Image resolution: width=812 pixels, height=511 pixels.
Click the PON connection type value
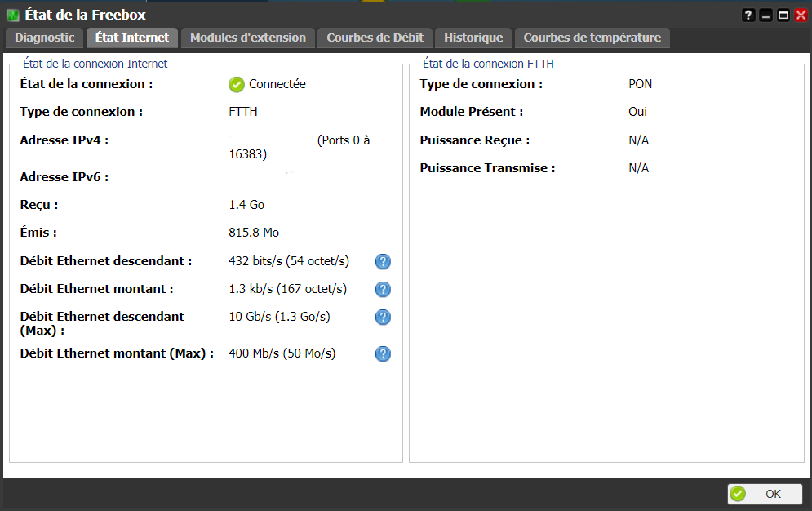click(x=640, y=84)
